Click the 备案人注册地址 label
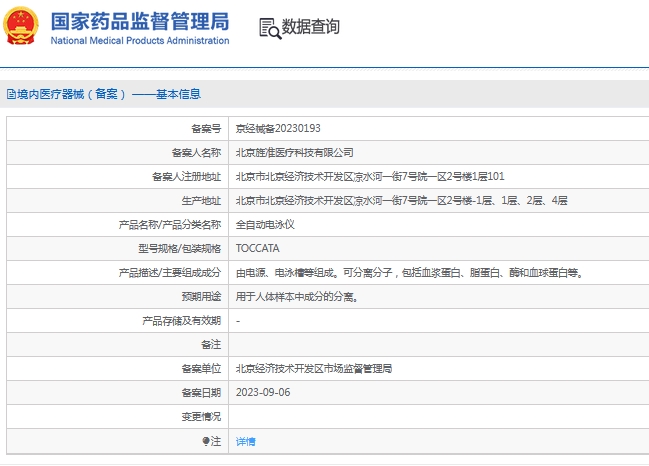 click(x=187, y=177)
